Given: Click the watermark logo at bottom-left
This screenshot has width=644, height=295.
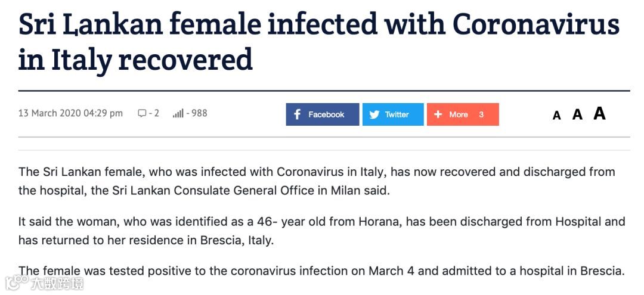Looking at the screenshot, I should (x=44, y=283).
